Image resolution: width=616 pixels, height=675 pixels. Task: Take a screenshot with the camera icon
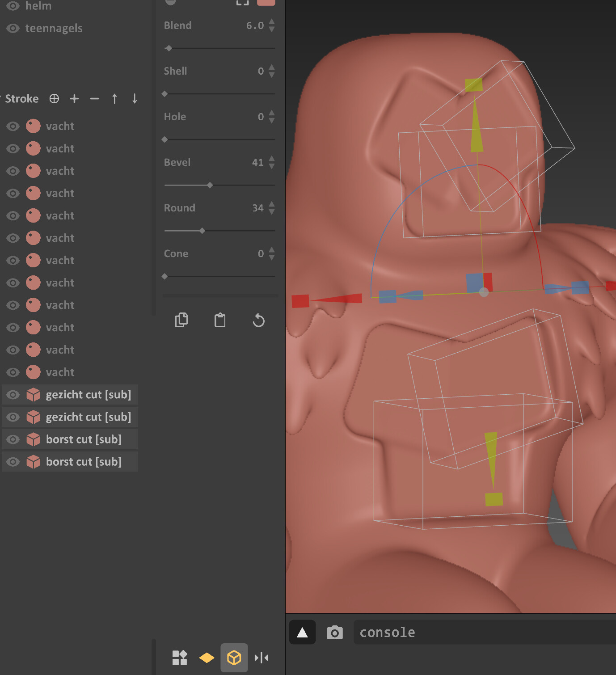click(335, 633)
